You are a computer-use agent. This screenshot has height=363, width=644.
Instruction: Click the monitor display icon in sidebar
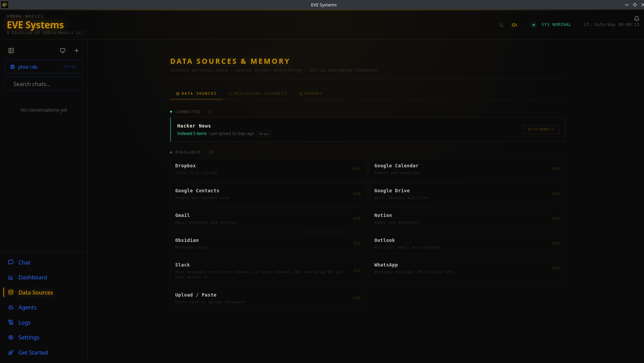63,51
